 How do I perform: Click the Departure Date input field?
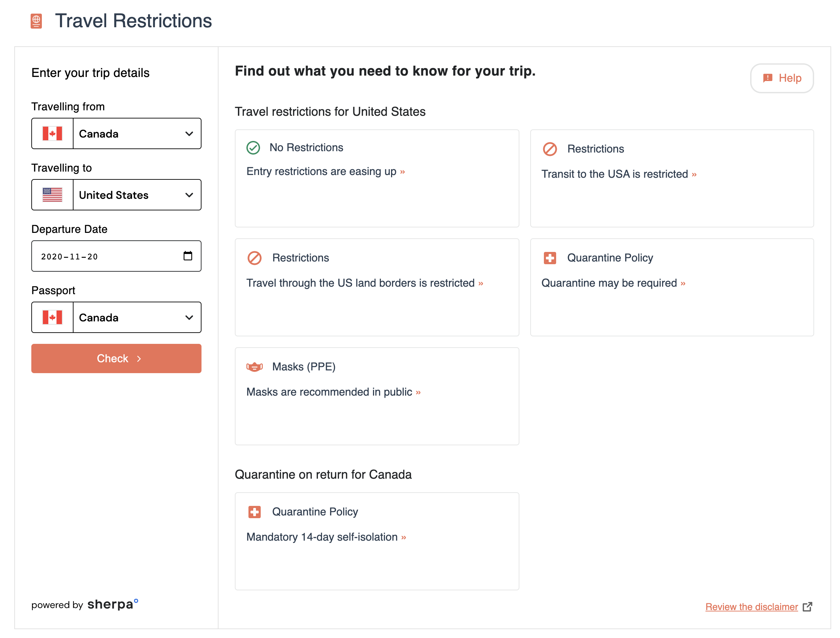[106, 256]
